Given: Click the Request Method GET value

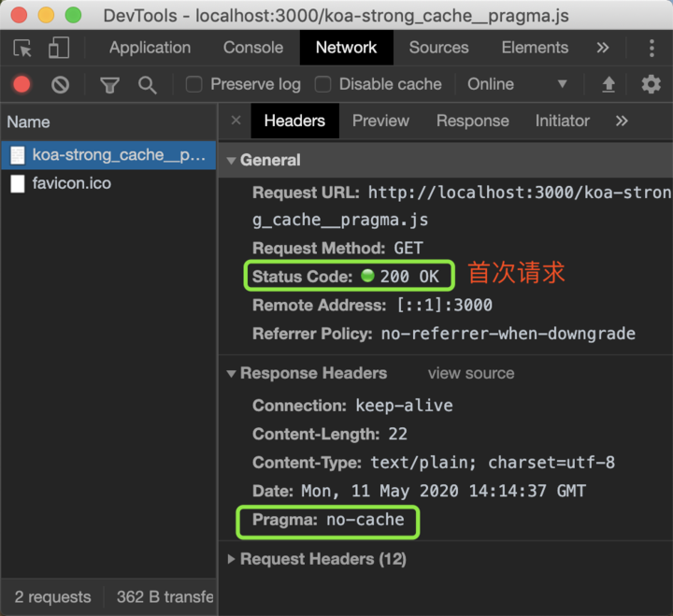Looking at the screenshot, I should [408, 248].
